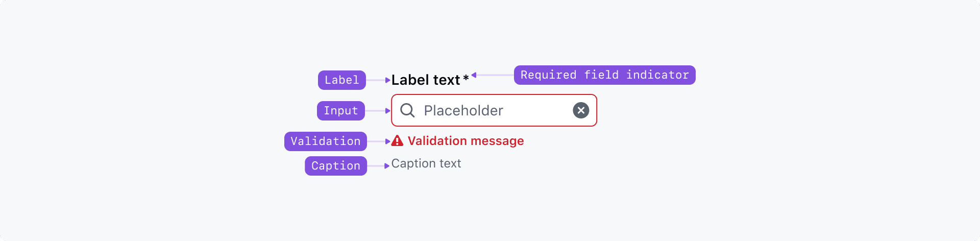Select the purple Validation tag

(326, 141)
